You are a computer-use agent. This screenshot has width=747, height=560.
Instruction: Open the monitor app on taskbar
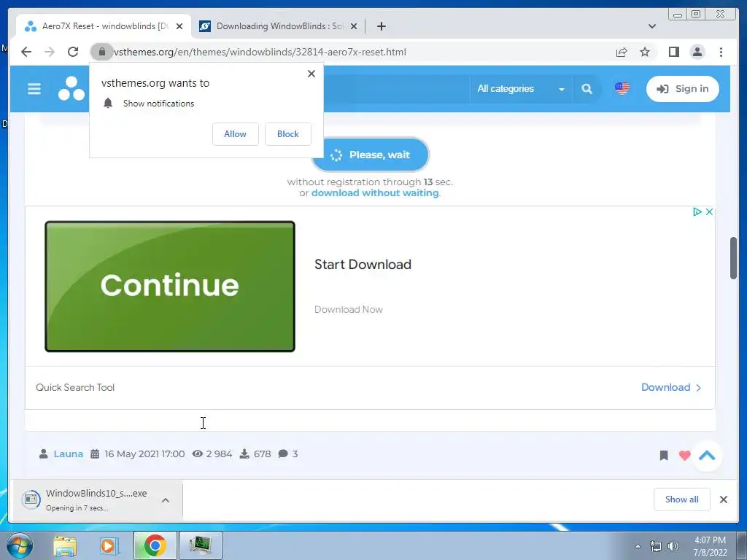point(200,545)
